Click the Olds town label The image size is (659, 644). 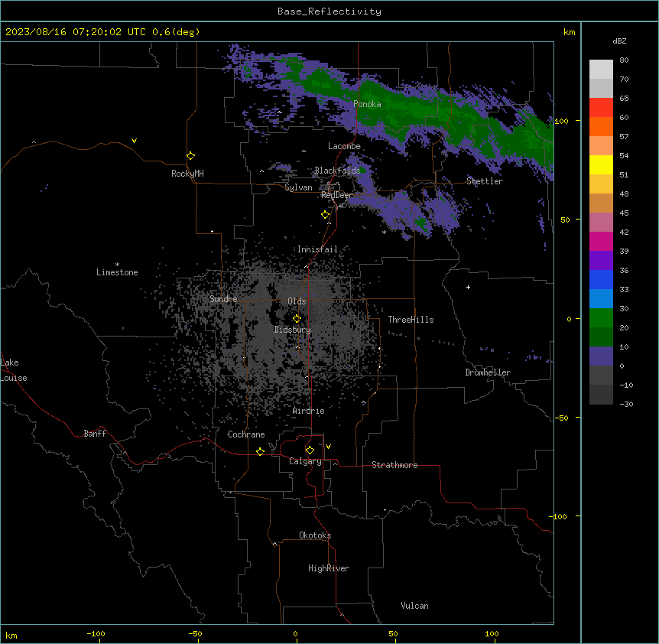point(297,301)
